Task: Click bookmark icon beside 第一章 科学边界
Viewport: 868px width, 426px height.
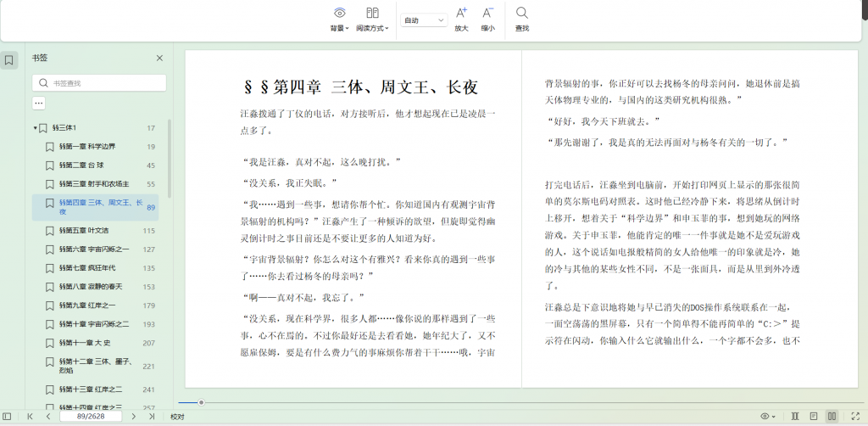Action: coord(50,147)
